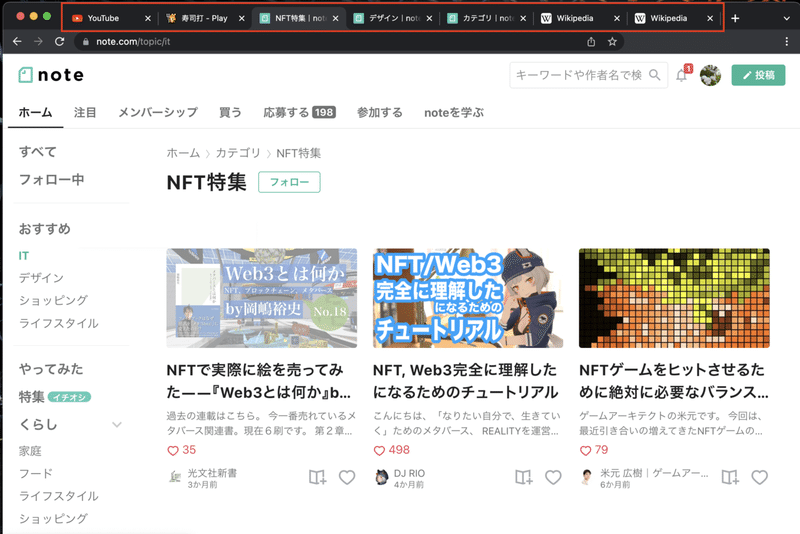Click the address bar URL
800x534 pixels.
(x=133, y=42)
